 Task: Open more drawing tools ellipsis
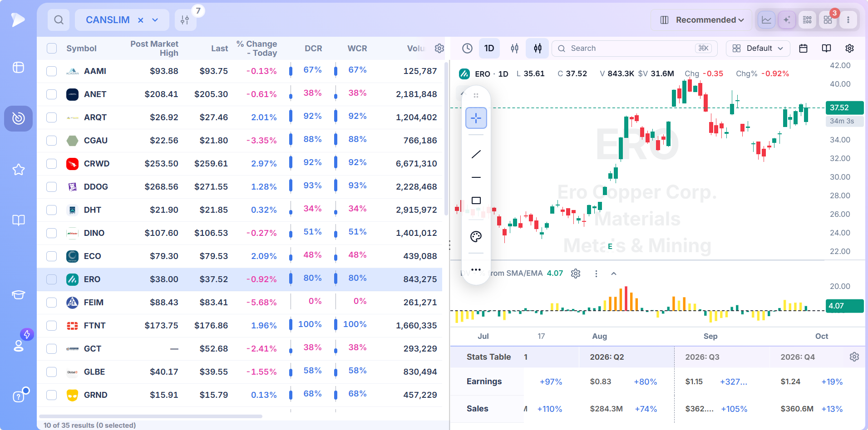[476, 269]
